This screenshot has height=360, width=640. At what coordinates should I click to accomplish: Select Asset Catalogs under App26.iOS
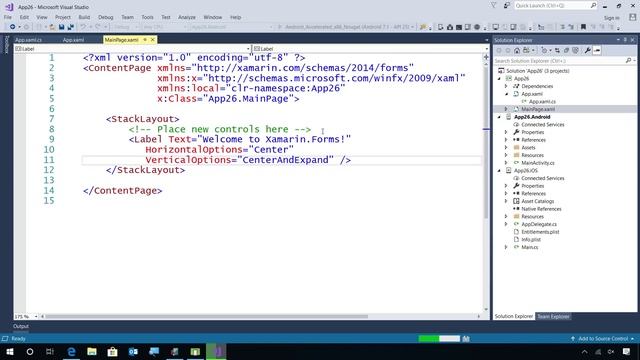click(538, 201)
